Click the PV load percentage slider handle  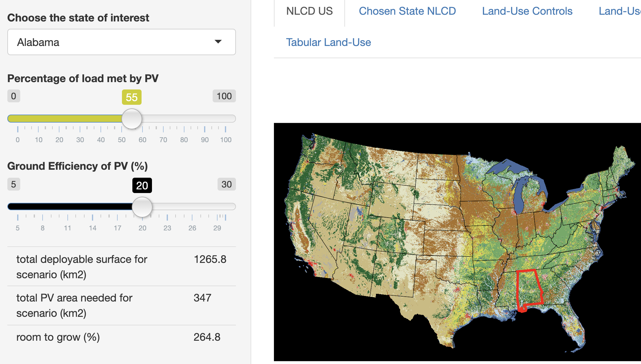(132, 119)
